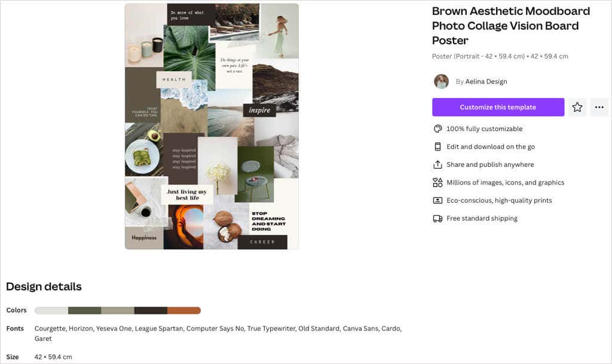This screenshot has width=612, height=364.
Task: Choose the dark brown color swatch
Action: pos(151,310)
